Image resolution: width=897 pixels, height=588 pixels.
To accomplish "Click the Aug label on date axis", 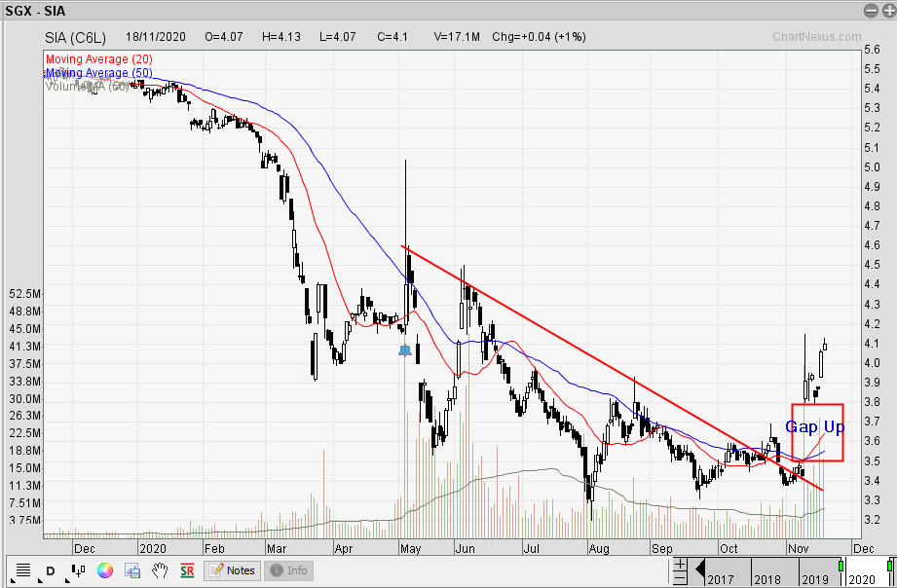I will (x=599, y=548).
